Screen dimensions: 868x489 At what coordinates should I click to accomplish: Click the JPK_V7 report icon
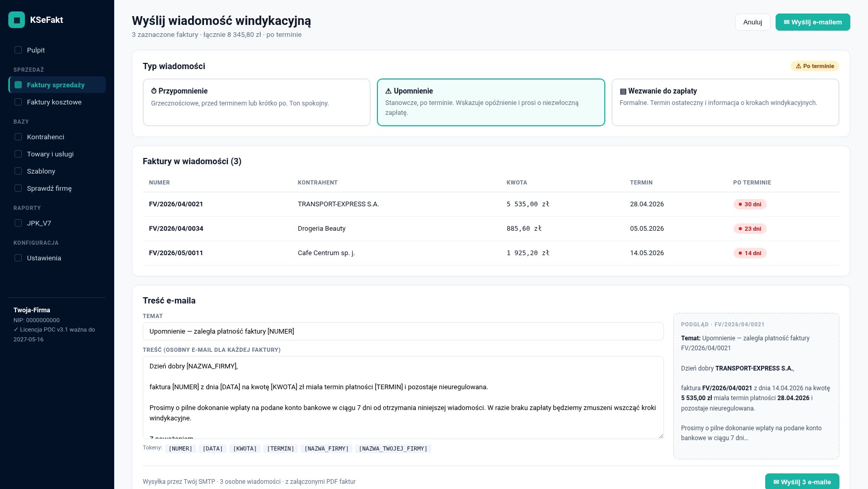[x=18, y=223]
